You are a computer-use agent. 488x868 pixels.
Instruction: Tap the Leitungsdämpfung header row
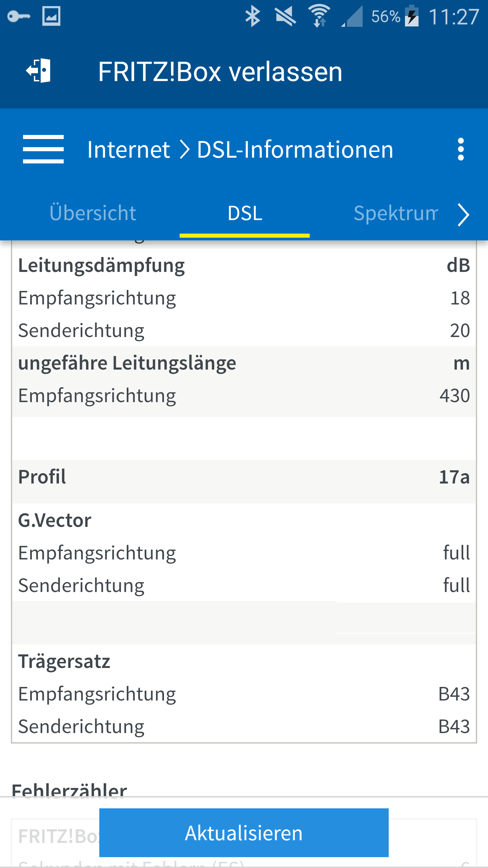(x=244, y=265)
